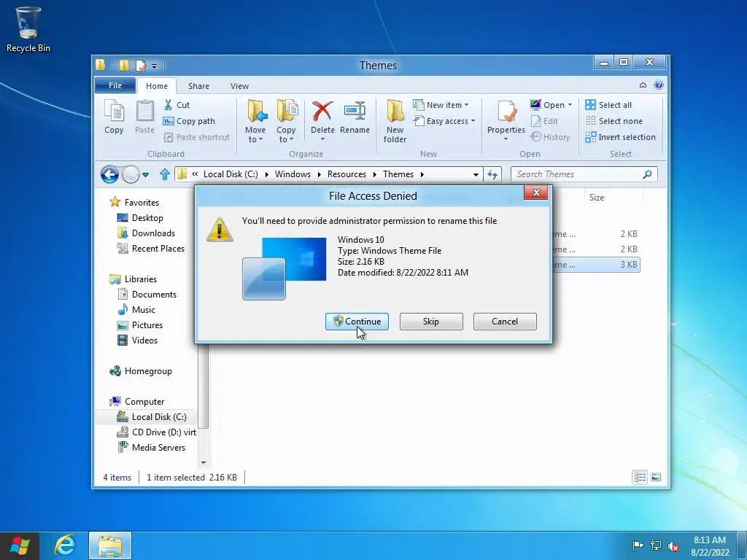Cut the selected file with scissors icon
The width and height of the screenshot is (747, 560).
pyautogui.click(x=177, y=105)
